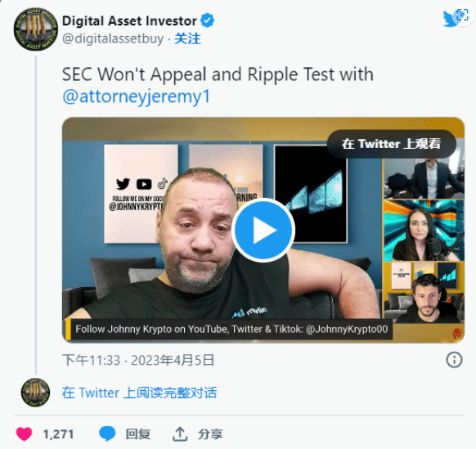Click the blue reply bubble icon

pos(107,433)
